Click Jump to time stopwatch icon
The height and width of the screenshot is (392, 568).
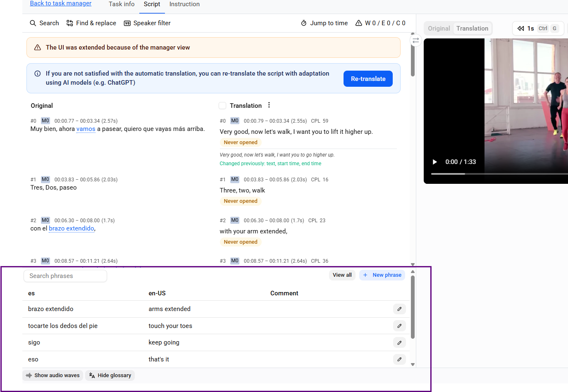click(304, 23)
